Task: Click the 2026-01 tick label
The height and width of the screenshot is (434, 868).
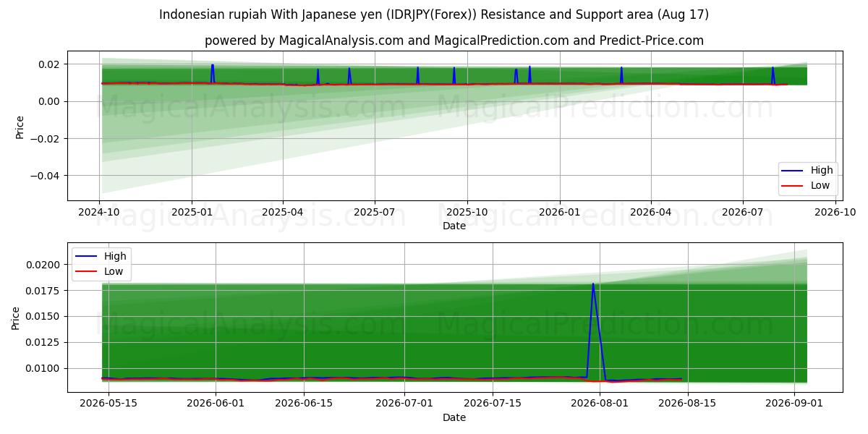Action: tap(559, 213)
